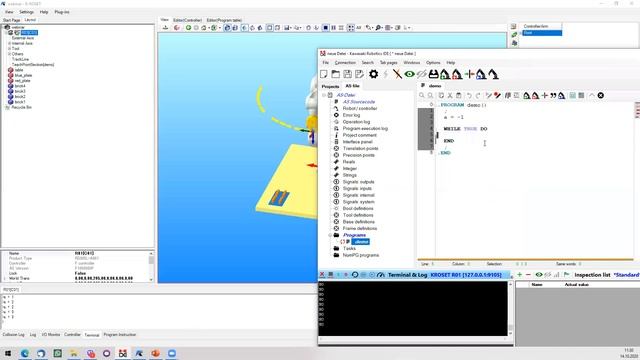The height and width of the screenshot is (360, 640).
Task: Open the Program Instruction bottom tab
Action: click(x=120, y=335)
